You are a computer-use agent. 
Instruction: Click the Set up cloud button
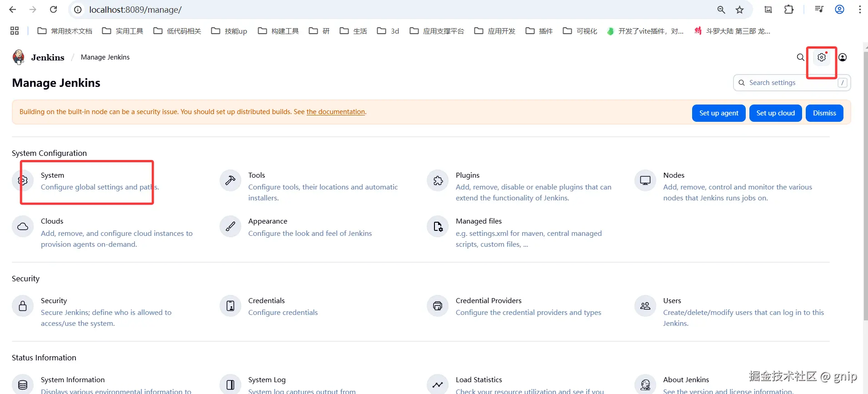click(775, 113)
